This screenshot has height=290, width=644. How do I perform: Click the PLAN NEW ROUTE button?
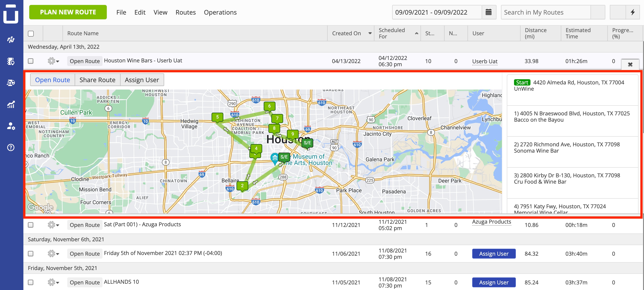[x=68, y=12]
